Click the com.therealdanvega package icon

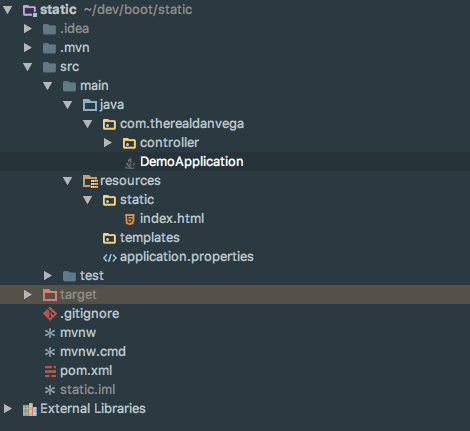click(x=109, y=124)
